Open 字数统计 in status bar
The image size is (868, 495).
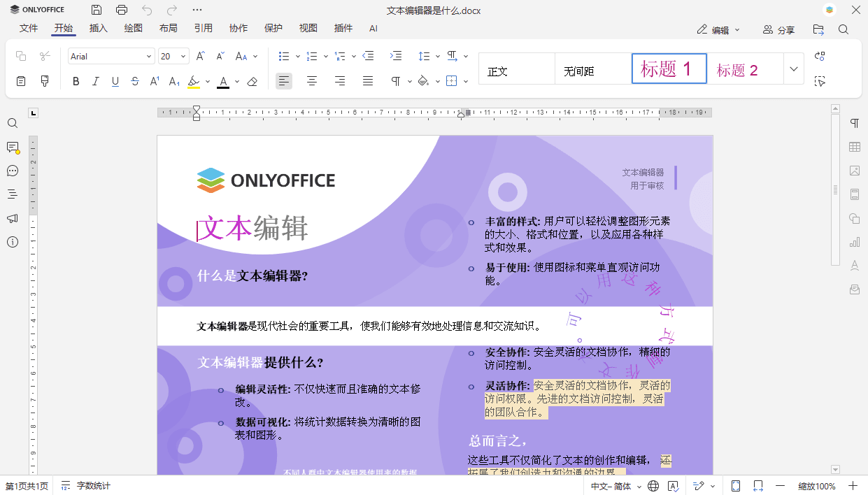(x=86, y=486)
